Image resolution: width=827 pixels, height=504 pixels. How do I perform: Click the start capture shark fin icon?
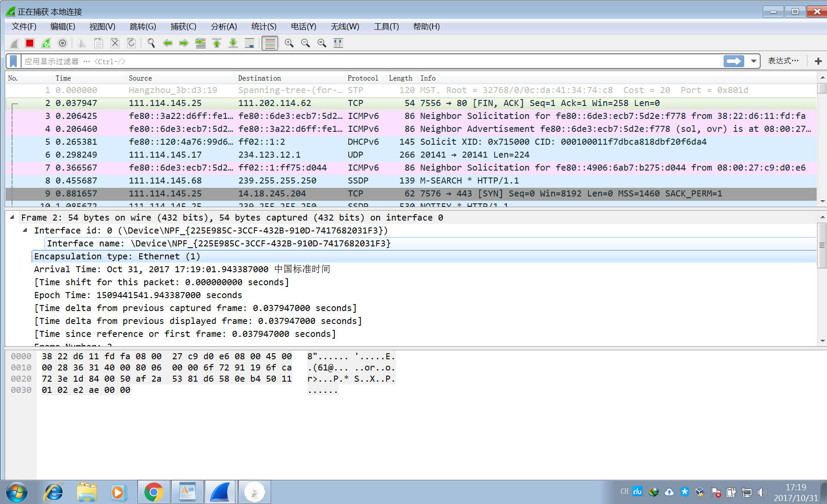(x=14, y=43)
